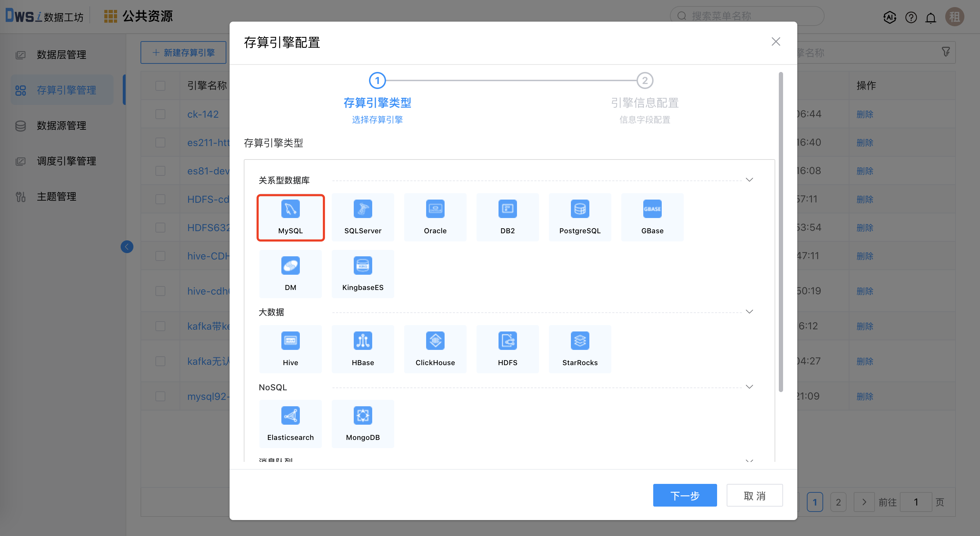Collapse the NoSQL category section
Image resolution: width=980 pixels, height=536 pixels.
749,386
